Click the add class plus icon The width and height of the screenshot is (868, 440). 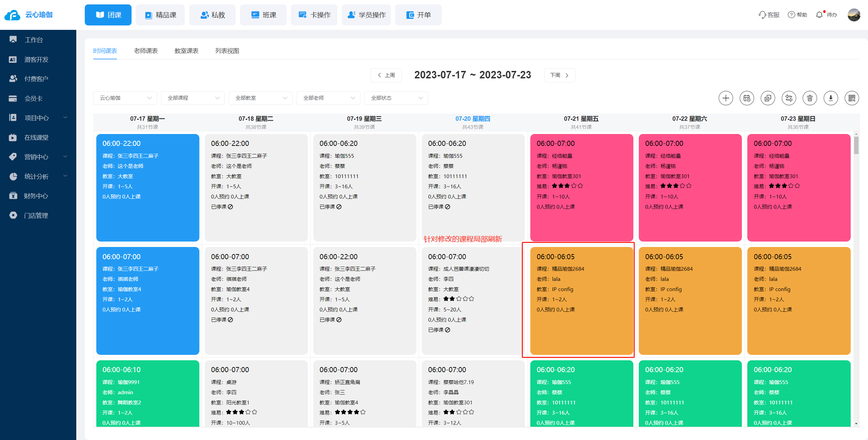726,98
